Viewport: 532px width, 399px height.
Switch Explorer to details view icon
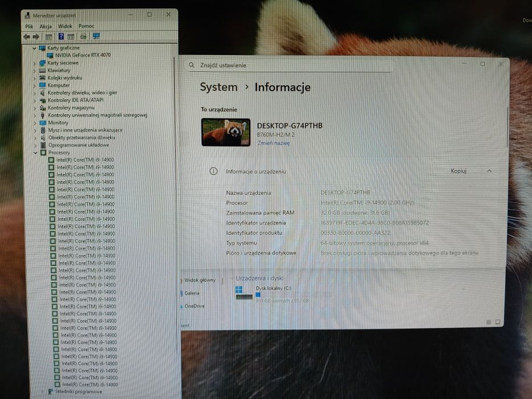pyautogui.click(x=489, y=322)
